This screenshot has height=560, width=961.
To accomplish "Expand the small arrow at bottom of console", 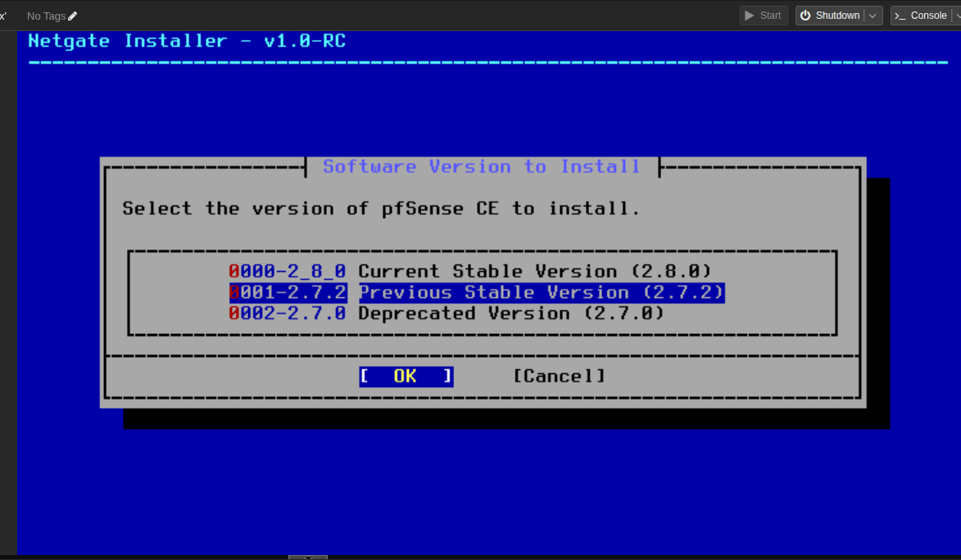I will click(x=307, y=556).
